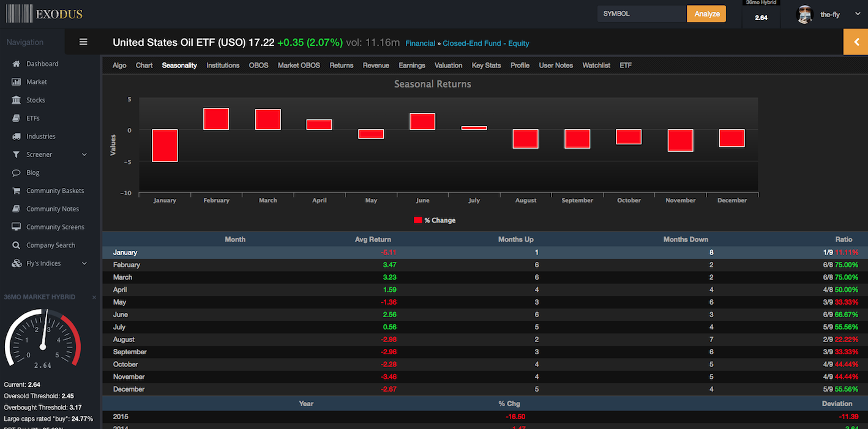868x429 pixels.
Task: Open Stocks in the sidebar
Action: tap(36, 100)
